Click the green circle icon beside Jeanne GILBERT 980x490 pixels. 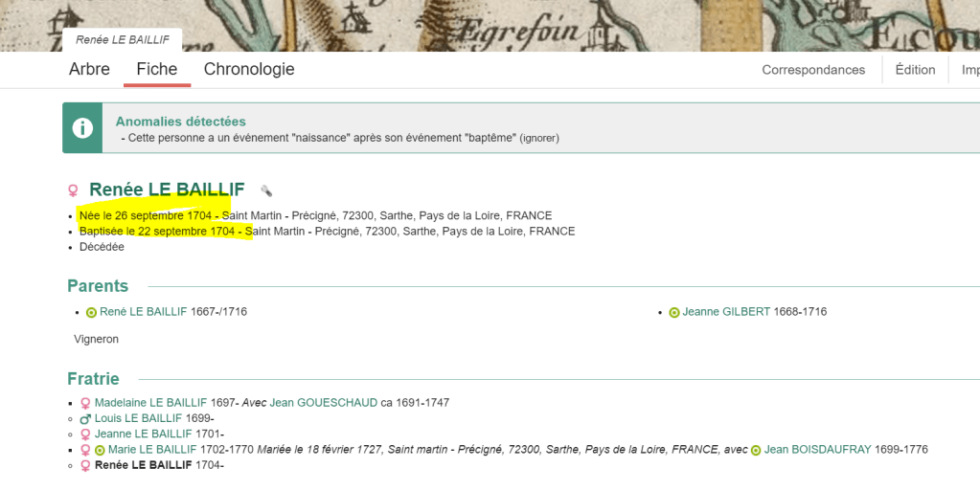674,312
